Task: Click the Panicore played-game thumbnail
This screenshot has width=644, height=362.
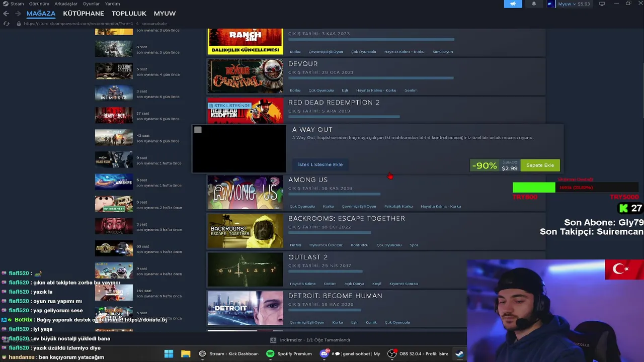Action: 114,226
